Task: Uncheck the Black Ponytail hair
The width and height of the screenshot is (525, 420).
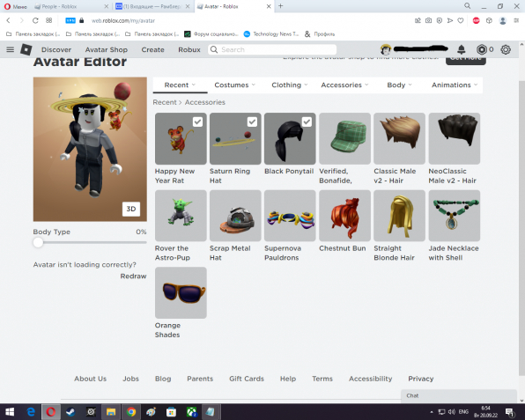Action: click(x=307, y=122)
